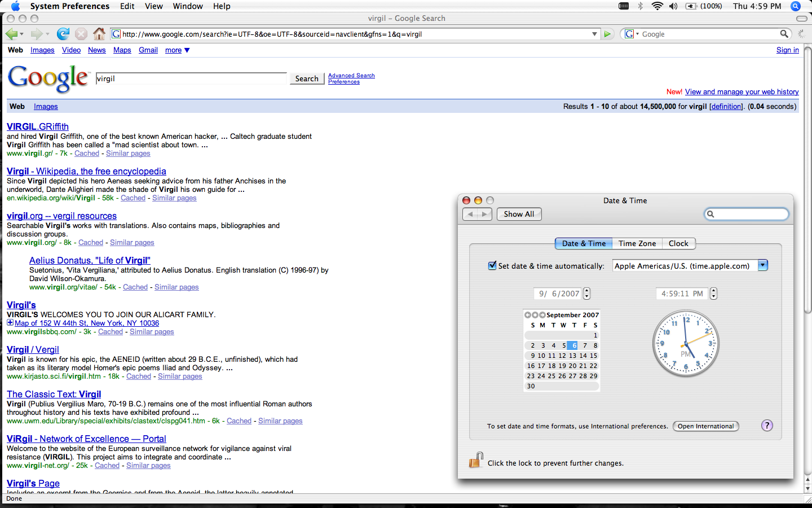Go to the Home page icon
This screenshot has height=508, width=812.
[x=99, y=34]
